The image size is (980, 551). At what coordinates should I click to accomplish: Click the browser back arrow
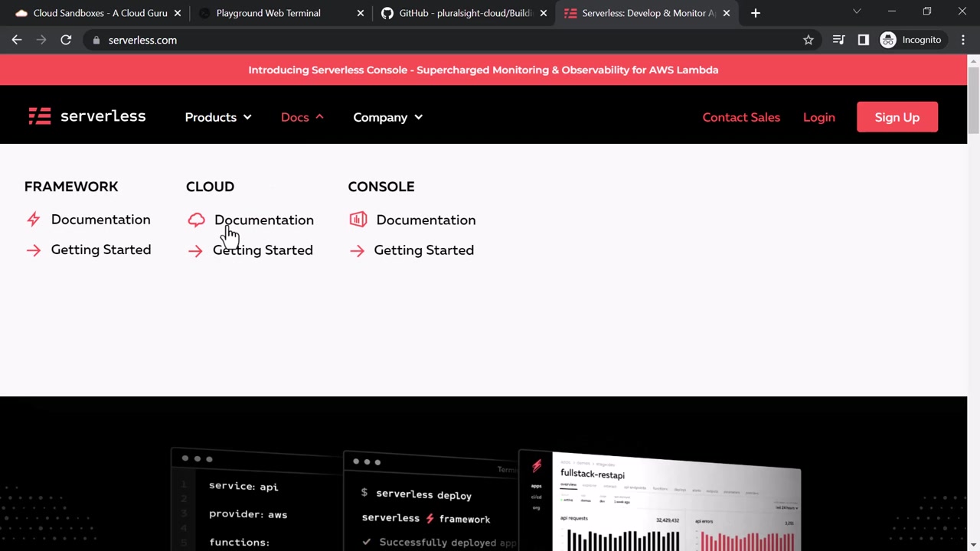pos(17,40)
